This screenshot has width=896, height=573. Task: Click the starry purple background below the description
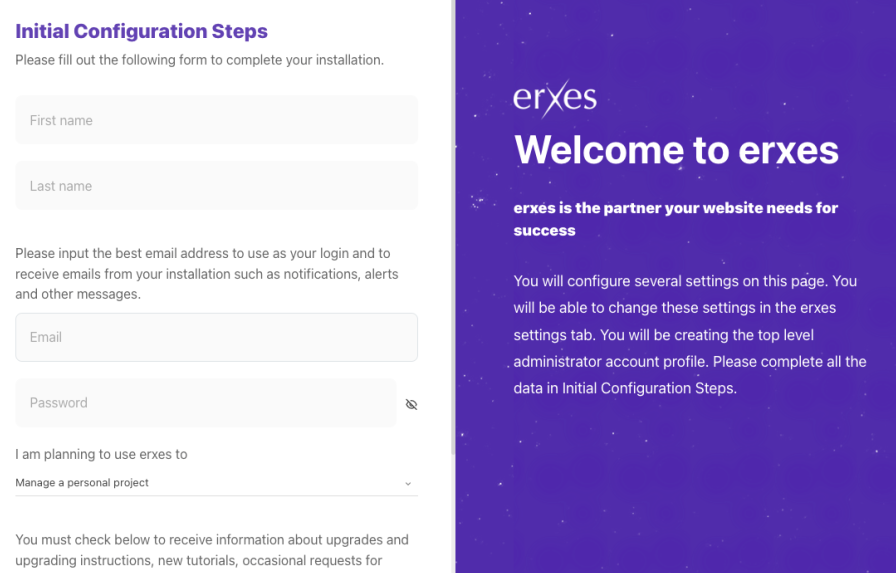point(675,480)
